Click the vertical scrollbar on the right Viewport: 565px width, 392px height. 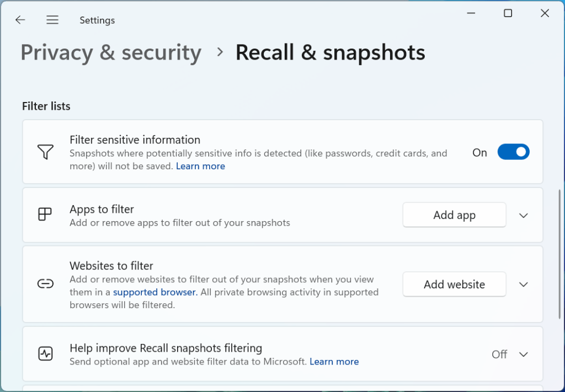pyautogui.click(x=559, y=254)
